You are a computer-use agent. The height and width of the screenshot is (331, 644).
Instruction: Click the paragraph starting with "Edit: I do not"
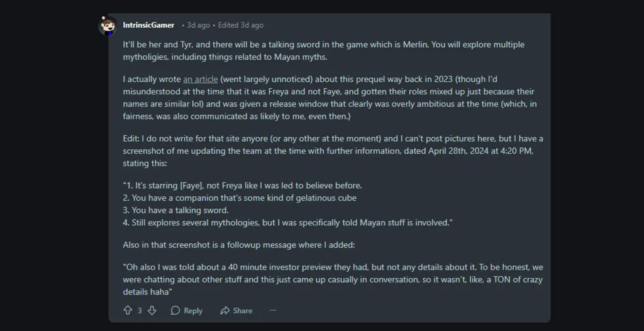point(333,150)
